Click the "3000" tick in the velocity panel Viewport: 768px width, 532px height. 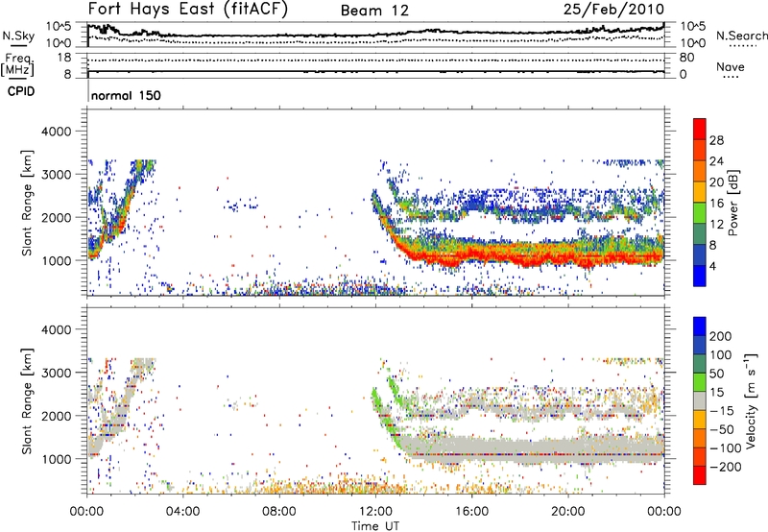57,373
